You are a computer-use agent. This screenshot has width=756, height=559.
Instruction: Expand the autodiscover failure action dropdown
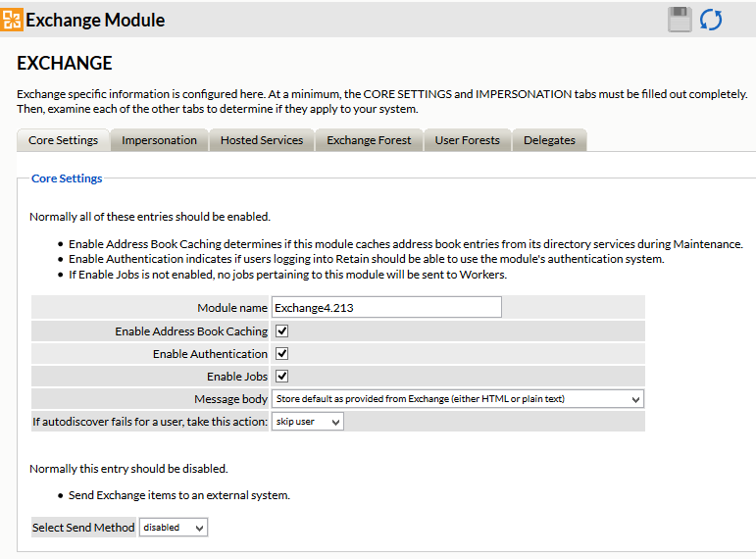(307, 422)
